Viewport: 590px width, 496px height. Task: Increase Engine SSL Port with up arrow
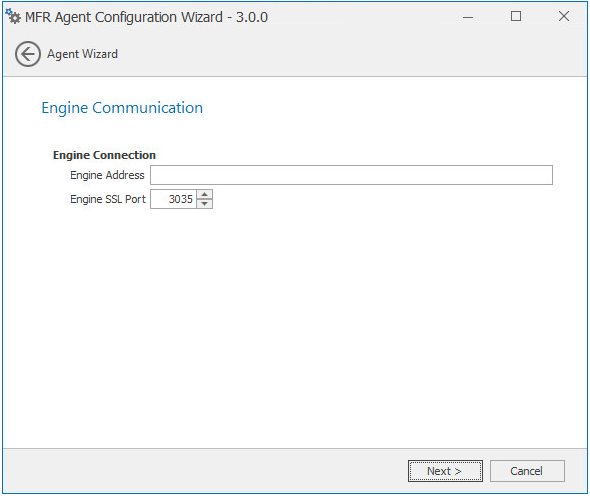point(204,194)
